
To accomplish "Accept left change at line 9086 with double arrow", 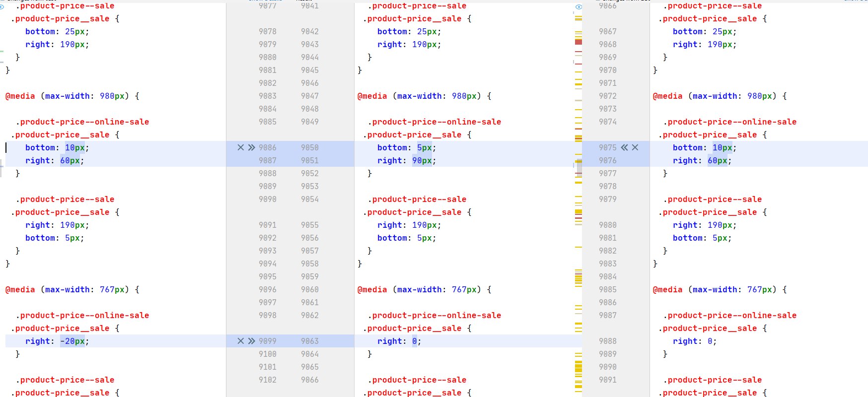I will (x=252, y=147).
